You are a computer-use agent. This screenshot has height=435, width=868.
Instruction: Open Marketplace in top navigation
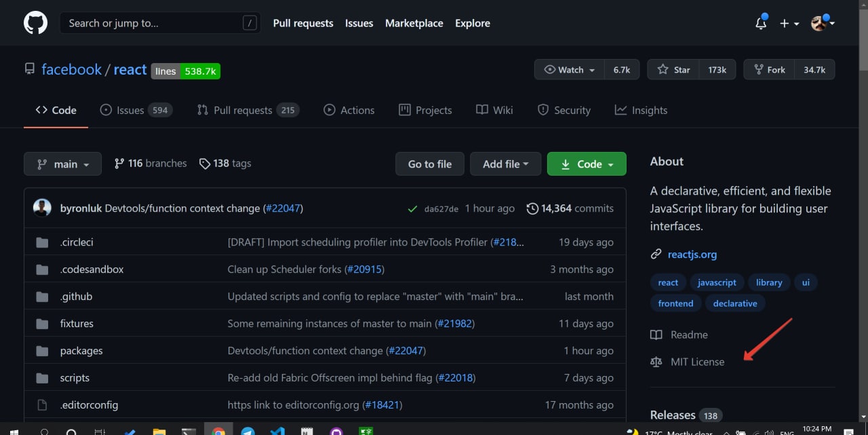[414, 23]
